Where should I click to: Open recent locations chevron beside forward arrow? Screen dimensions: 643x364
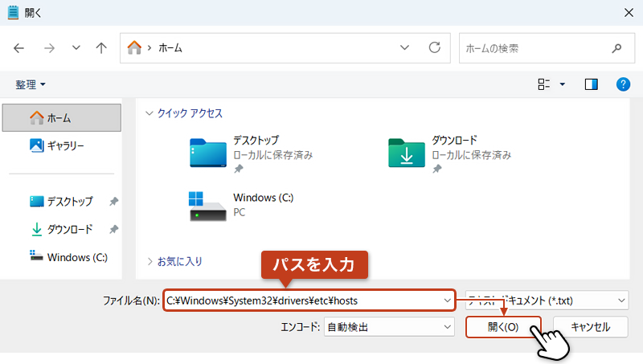76,47
